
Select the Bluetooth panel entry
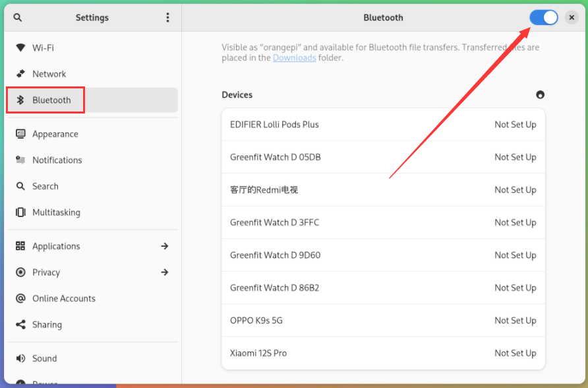point(93,100)
